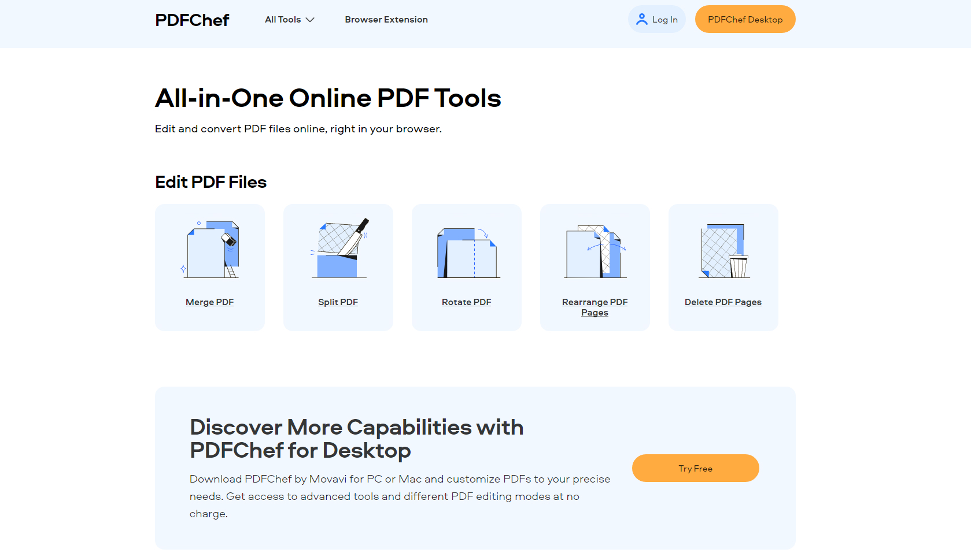
Task: Click the 'All-in-One Online PDF Tools' heading
Action: [328, 98]
